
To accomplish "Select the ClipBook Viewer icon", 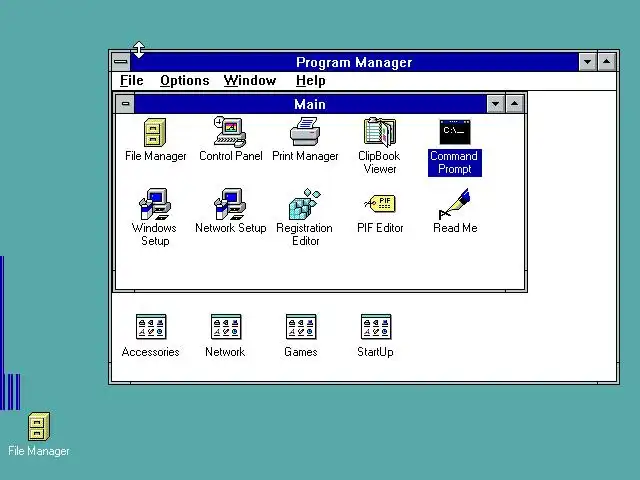I will (x=380, y=132).
